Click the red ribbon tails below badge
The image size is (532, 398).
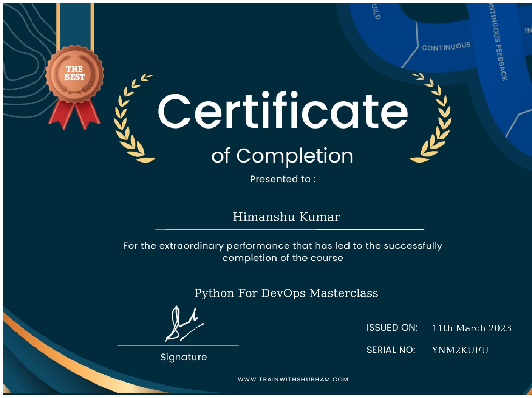[x=74, y=113]
